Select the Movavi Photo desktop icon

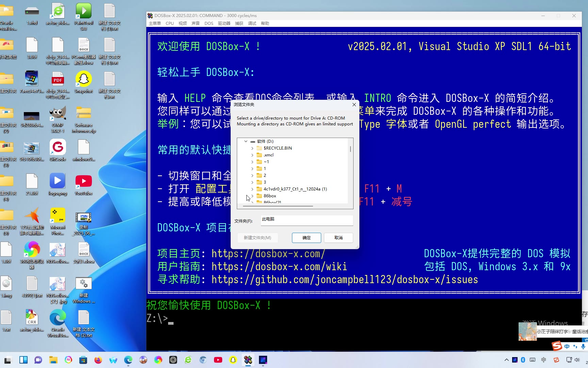pos(58,221)
